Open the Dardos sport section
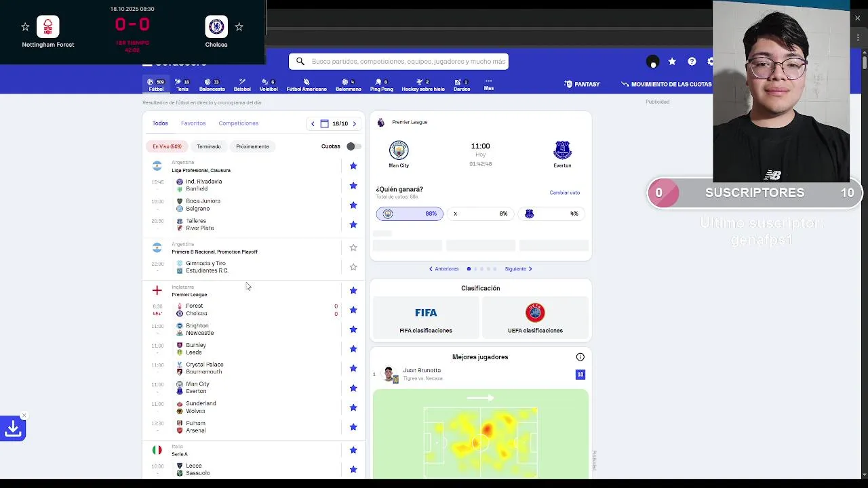 point(462,85)
